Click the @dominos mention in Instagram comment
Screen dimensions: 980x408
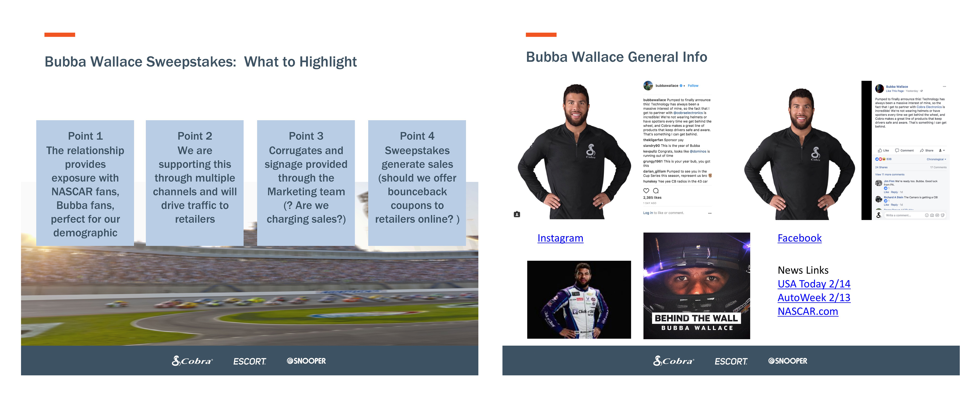(x=698, y=151)
